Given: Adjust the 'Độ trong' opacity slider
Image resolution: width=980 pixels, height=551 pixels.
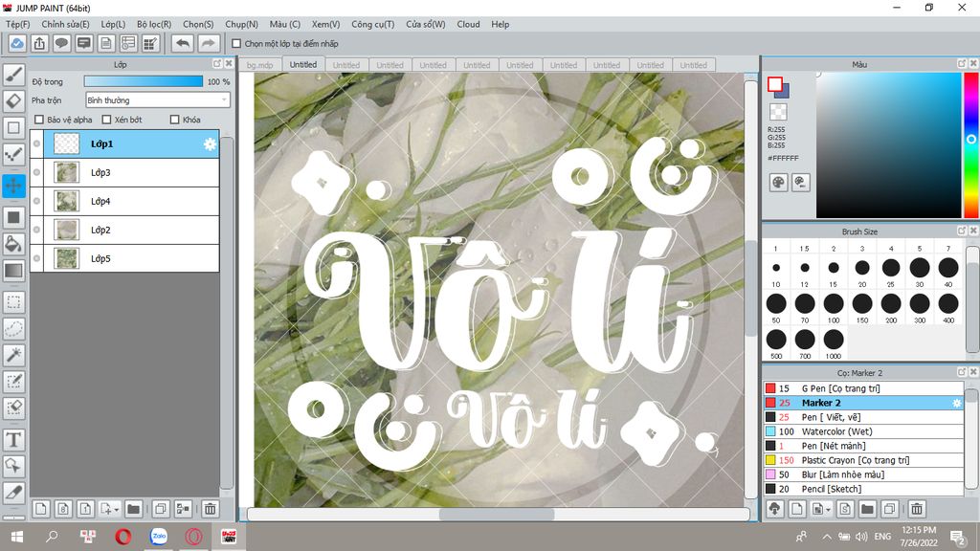Looking at the screenshot, I should (x=144, y=81).
